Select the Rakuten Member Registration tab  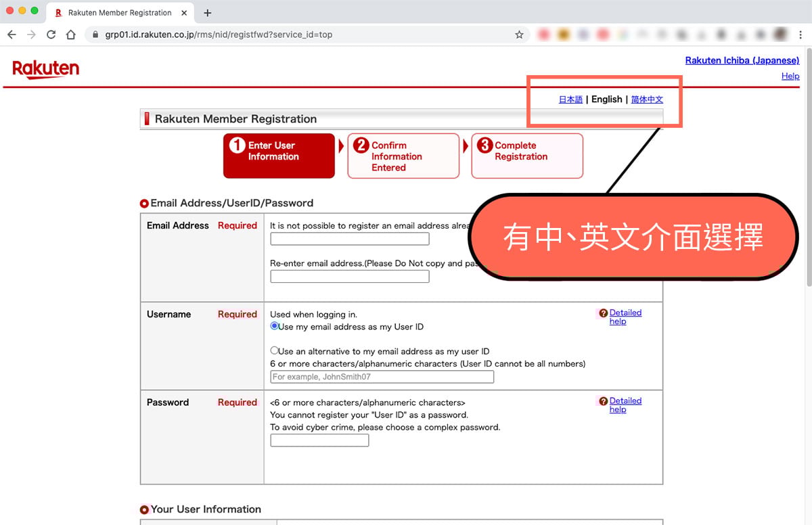(x=120, y=13)
